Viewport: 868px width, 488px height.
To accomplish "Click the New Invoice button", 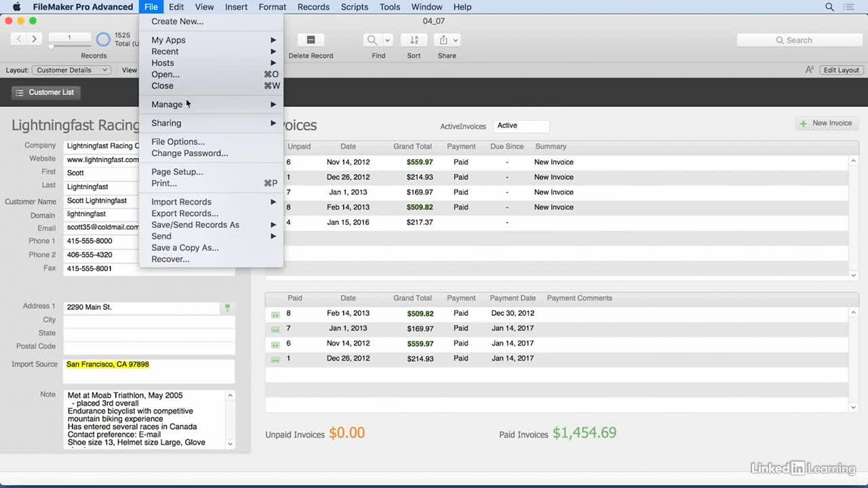I will pyautogui.click(x=827, y=123).
